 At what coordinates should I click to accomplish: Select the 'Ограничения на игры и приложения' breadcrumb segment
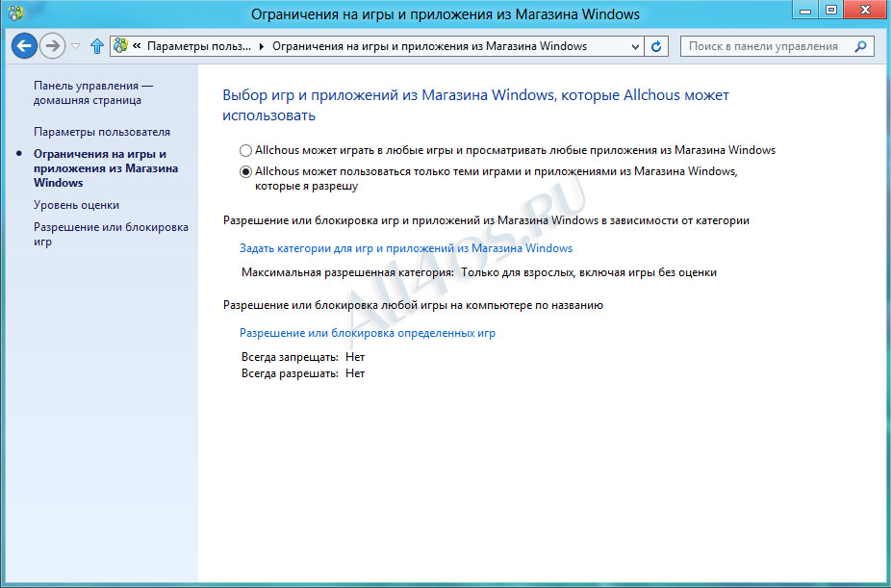(429, 46)
